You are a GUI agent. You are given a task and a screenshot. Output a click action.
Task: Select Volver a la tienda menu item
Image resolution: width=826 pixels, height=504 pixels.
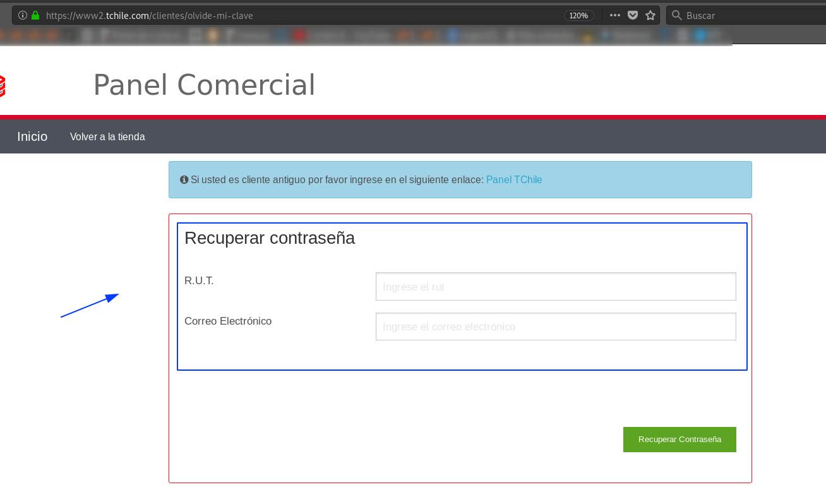pos(107,137)
